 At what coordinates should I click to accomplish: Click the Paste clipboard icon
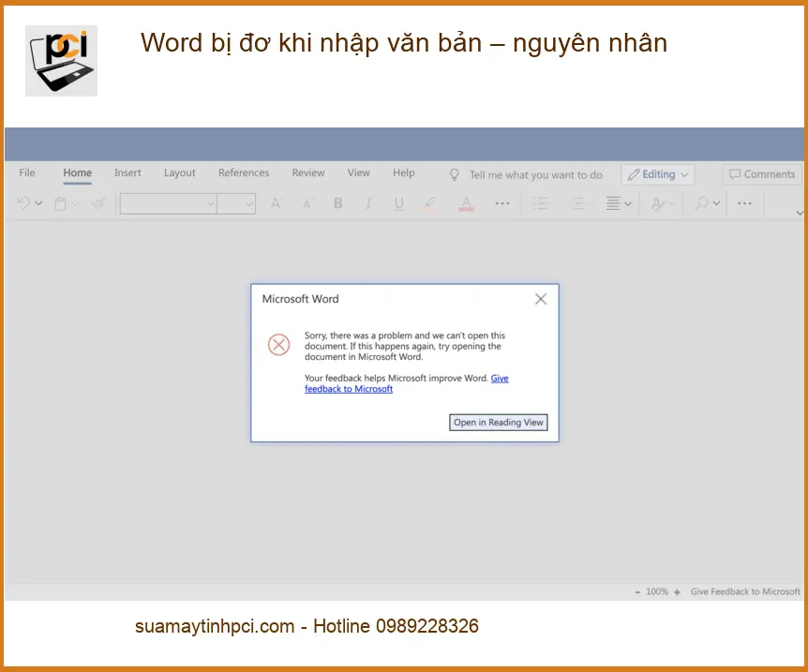pos(60,203)
